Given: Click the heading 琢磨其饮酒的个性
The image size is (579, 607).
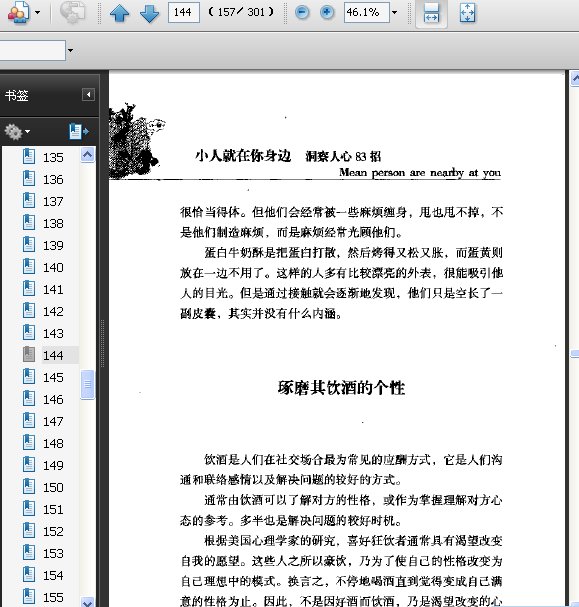Looking at the screenshot, I should (341, 388).
